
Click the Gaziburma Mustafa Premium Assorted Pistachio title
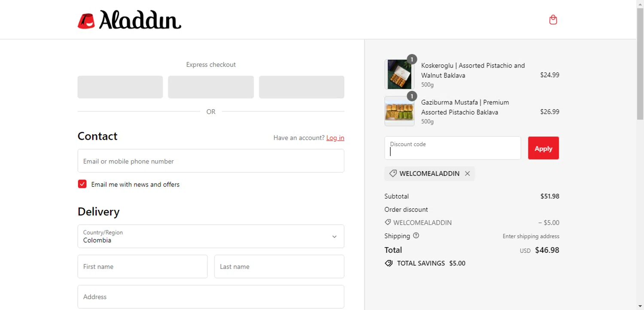465,107
